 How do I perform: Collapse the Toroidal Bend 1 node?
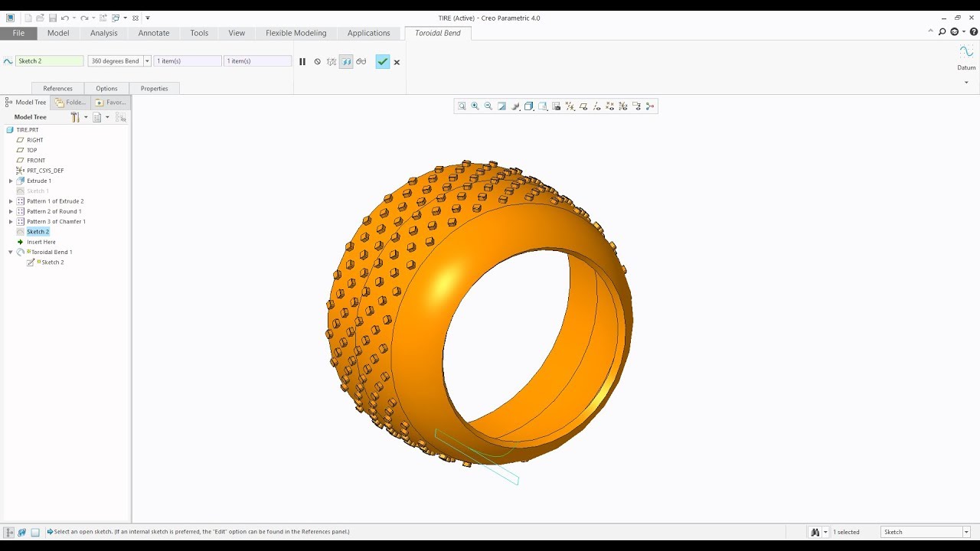click(x=11, y=252)
